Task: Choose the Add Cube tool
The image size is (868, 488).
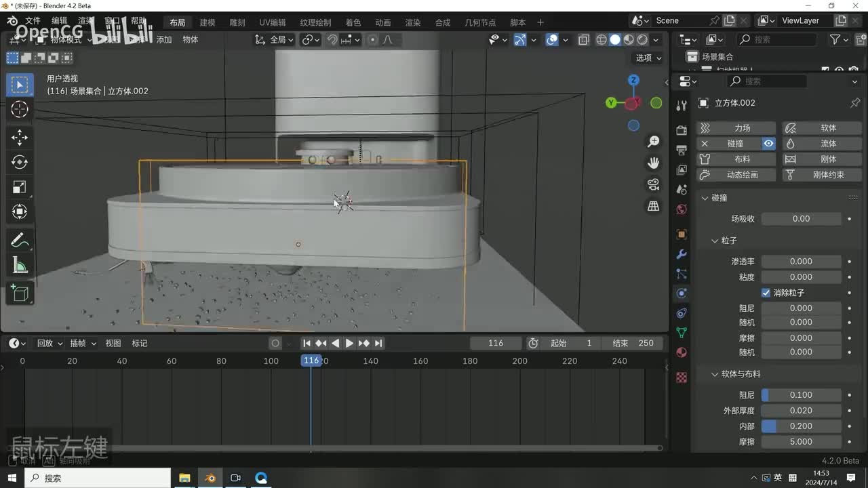Action: click(x=20, y=293)
